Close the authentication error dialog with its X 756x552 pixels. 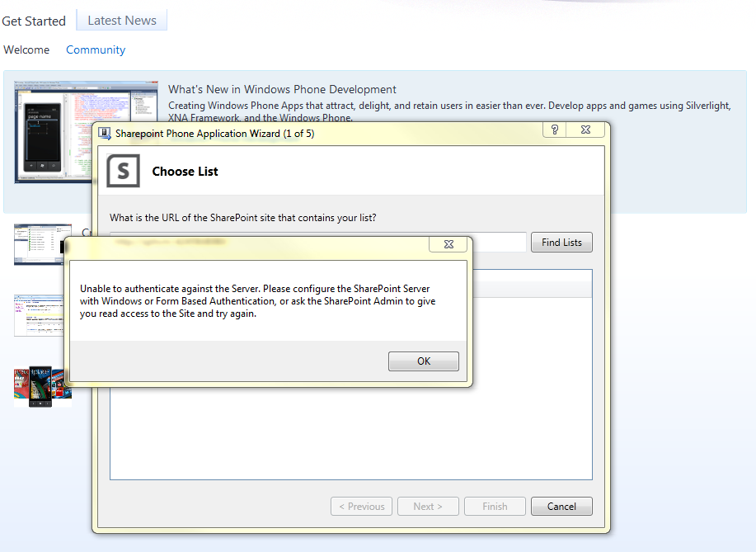point(448,243)
